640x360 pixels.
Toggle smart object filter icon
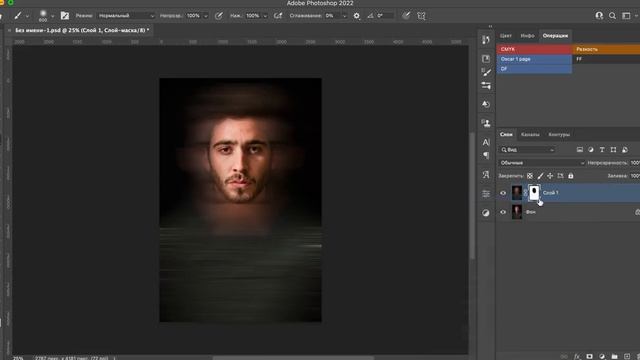pyautogui.click(x=625, y=150)
